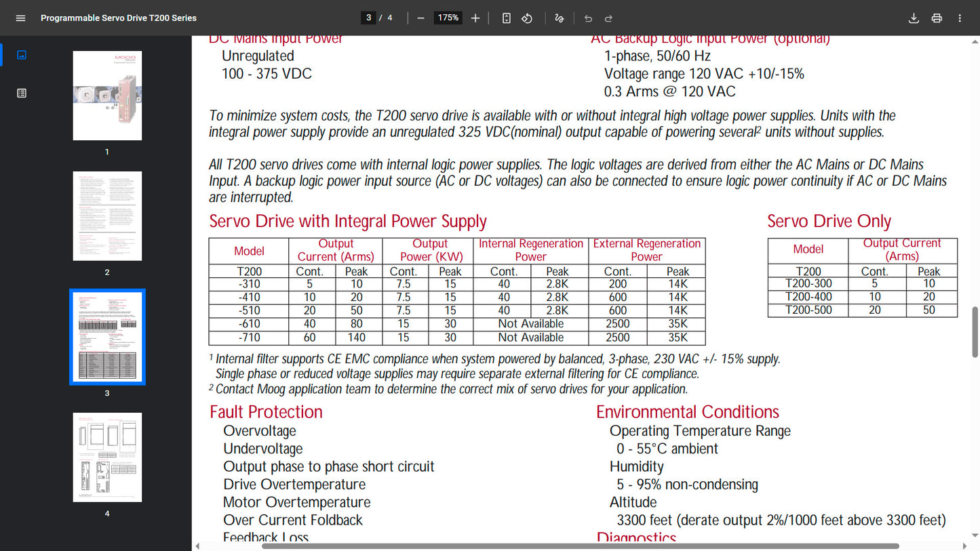Rotate the document counterclockwise

click(527, 18)
